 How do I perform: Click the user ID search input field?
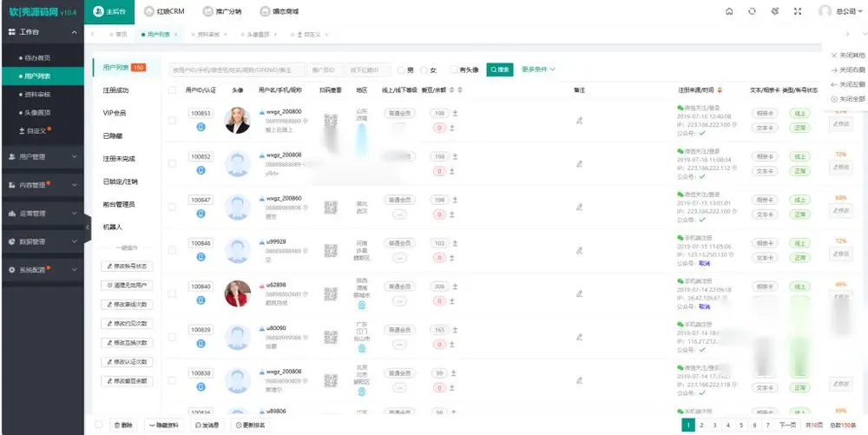(x=237, y=69)
